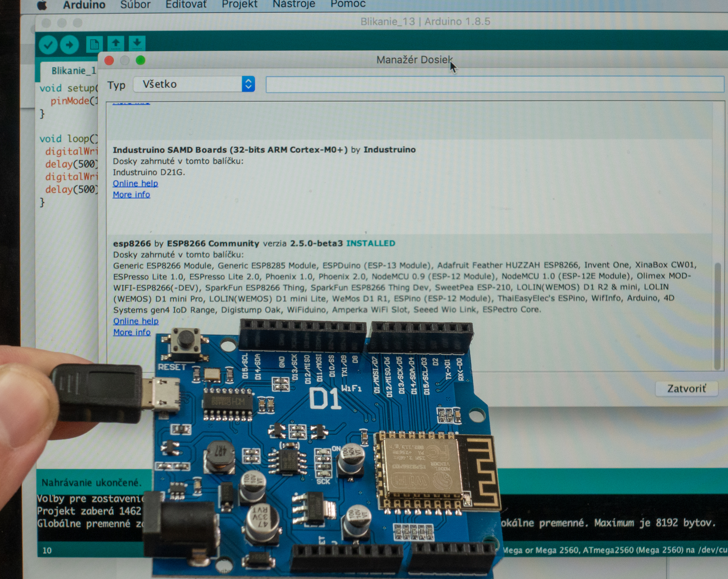
Task: Click the board search filter field
Action: tap(494, 84)
